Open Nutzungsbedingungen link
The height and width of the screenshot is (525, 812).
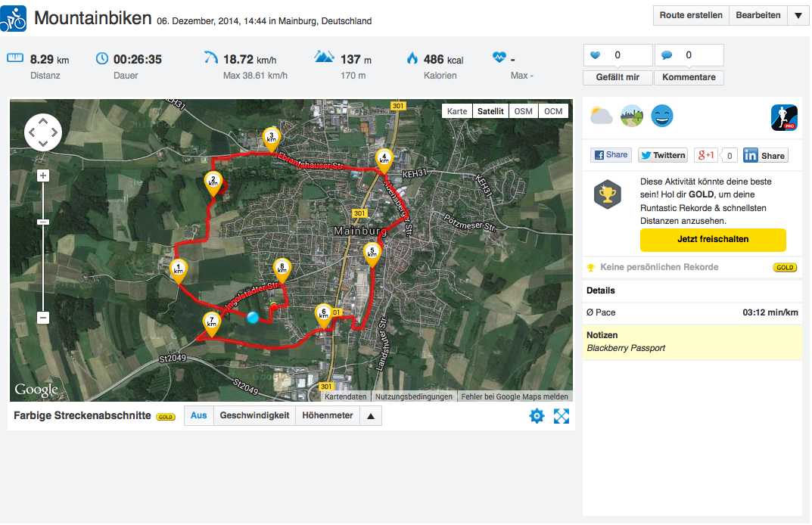[414, 396]
